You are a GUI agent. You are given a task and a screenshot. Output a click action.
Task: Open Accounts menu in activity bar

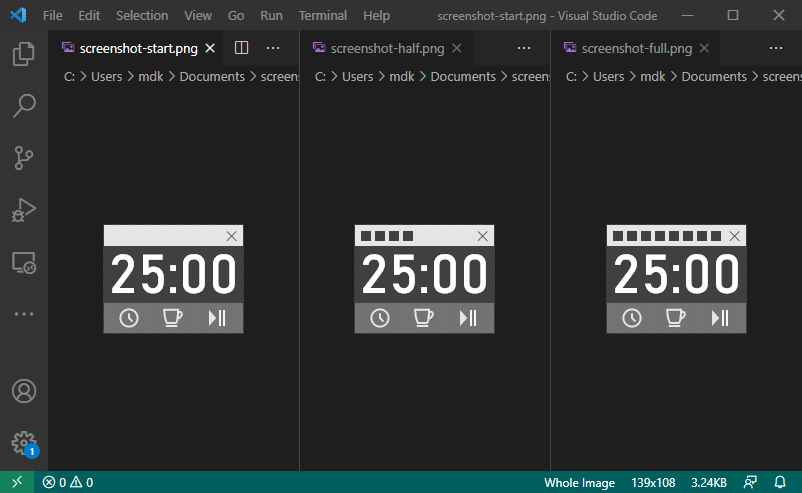click(x=24, y=391)
